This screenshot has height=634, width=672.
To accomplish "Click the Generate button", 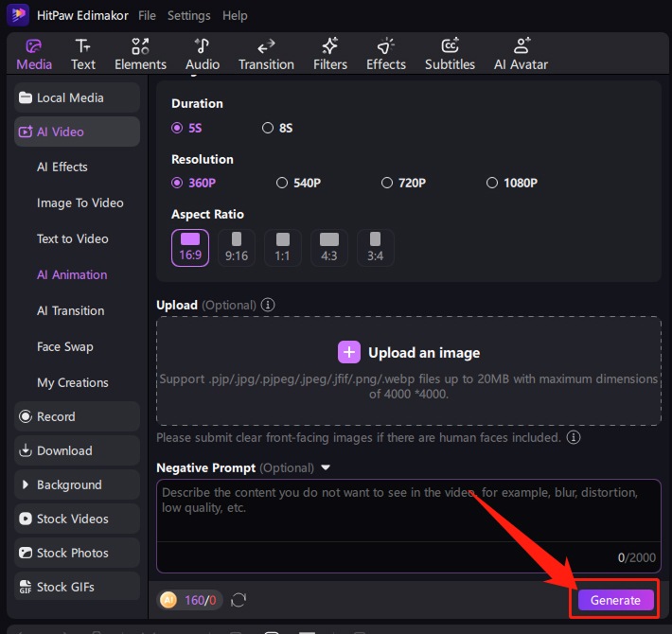I will click(615, 600).
